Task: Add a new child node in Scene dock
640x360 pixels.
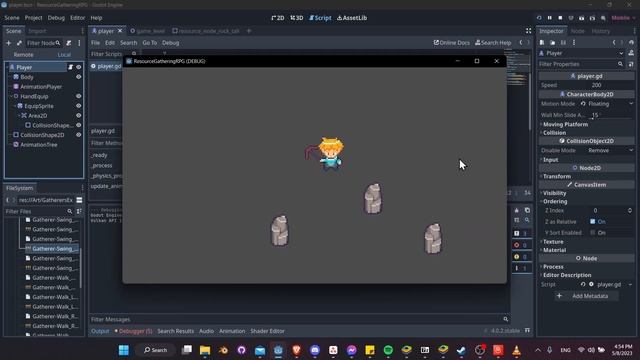Action: (9, 43)
